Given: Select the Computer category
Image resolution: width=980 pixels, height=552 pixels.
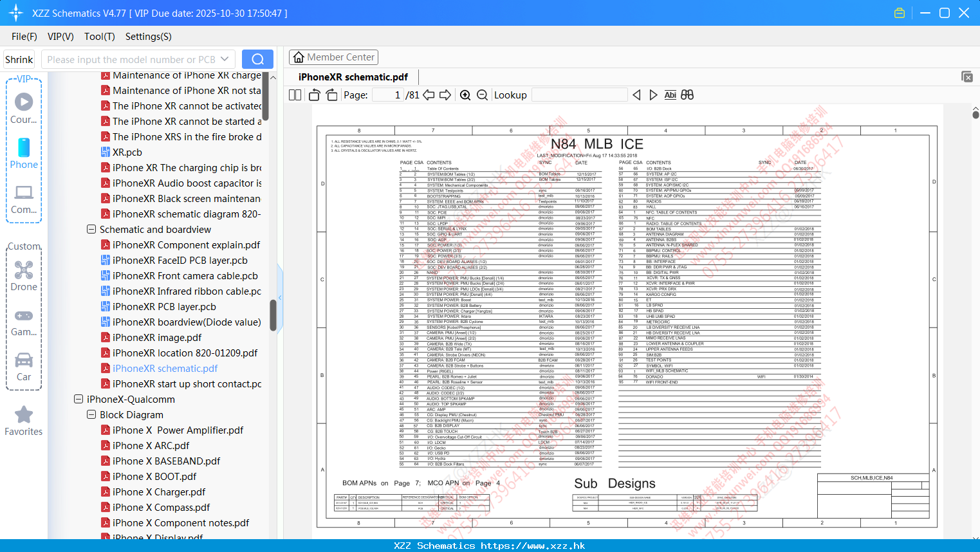Looking at the screenshot, I should point(24,199).
